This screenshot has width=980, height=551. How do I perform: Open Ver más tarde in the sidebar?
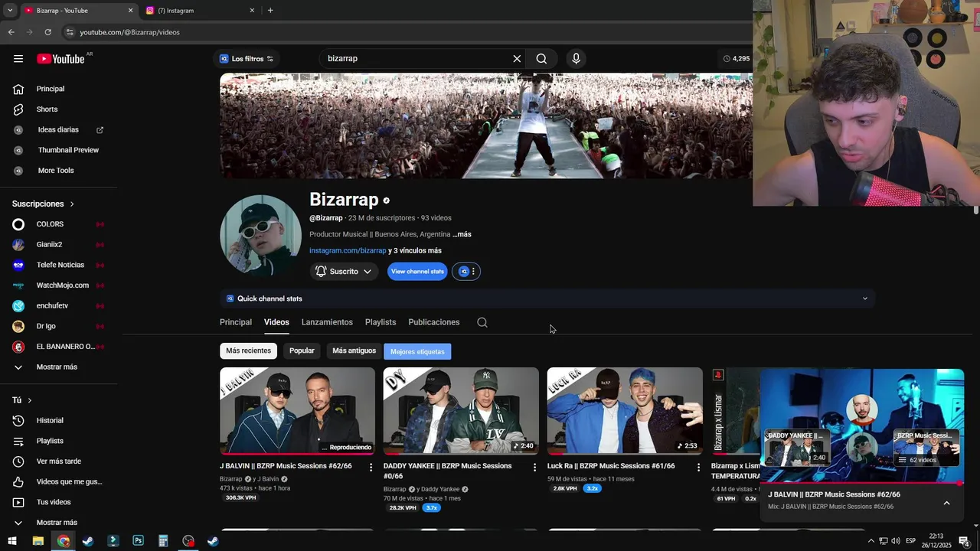click(58, 461)
